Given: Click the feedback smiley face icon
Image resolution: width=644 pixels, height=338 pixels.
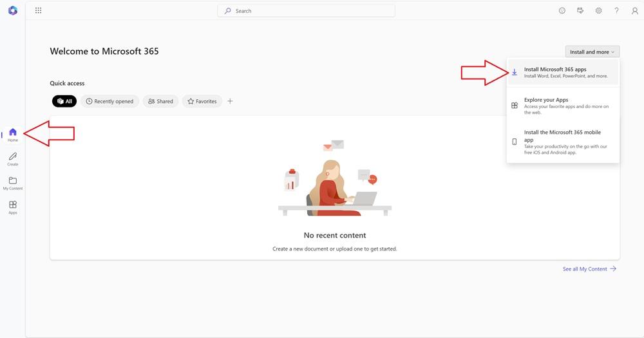Looking at the screenshot, I should (x=562, y=11).
